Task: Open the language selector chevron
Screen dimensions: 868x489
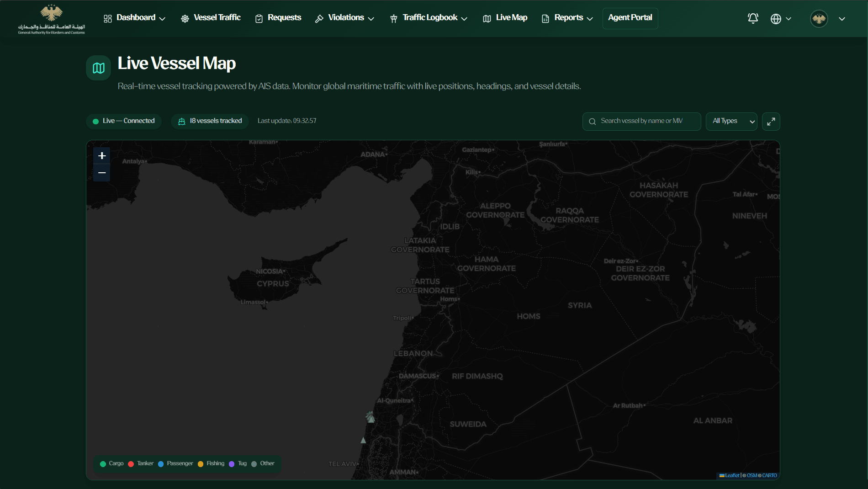Action: (789, 19)
